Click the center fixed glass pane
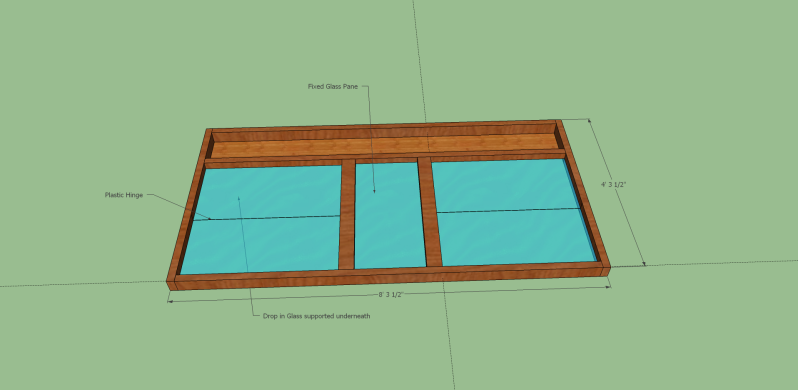This screenshot has height=390, width=798. 390,215
